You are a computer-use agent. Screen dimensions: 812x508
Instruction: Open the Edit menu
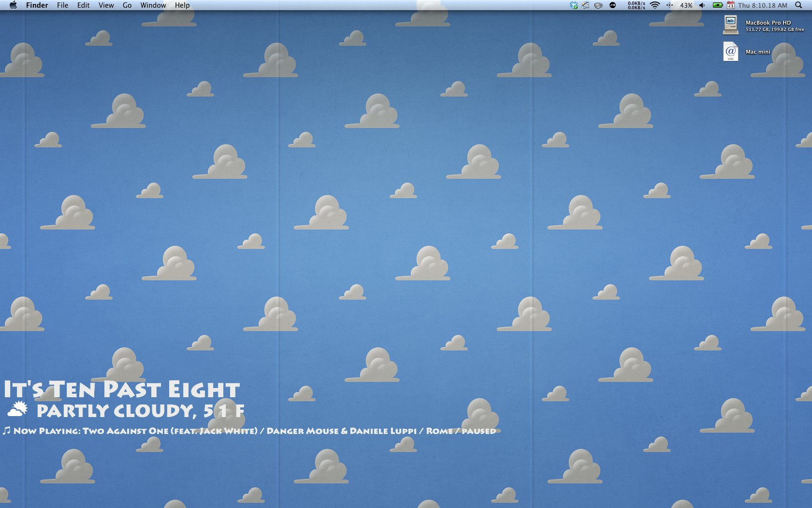pyautogui.click(x=84, y=5)
